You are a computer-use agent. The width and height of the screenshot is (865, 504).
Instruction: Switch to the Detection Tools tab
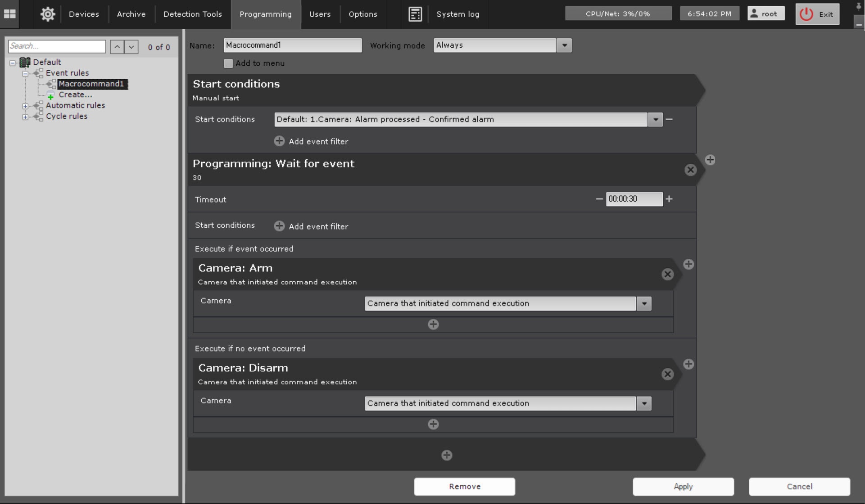[x=192, y=14]
